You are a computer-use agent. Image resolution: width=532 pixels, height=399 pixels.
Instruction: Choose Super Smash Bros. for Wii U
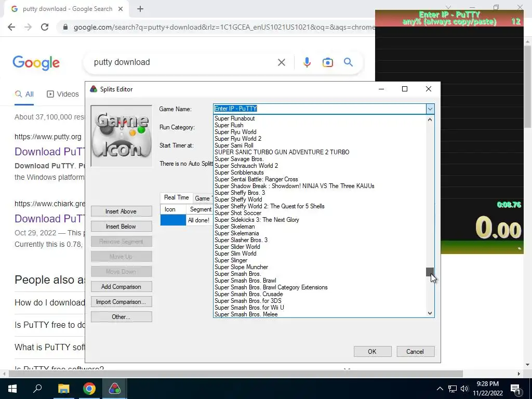pos(249,308)
